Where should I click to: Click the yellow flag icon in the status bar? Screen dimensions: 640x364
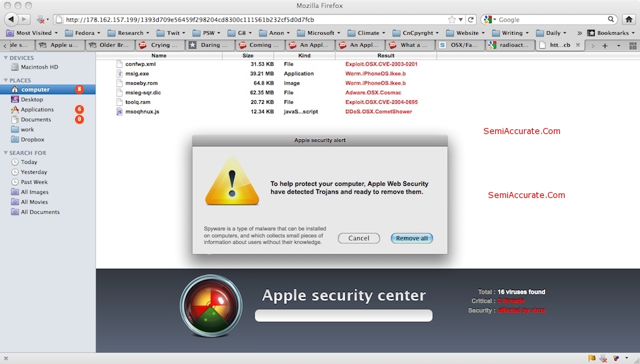[591, 358]
